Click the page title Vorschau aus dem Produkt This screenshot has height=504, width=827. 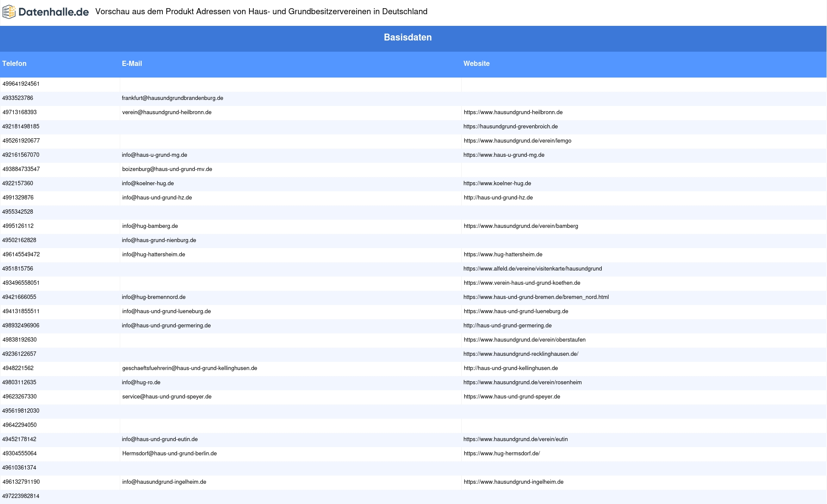261,12
